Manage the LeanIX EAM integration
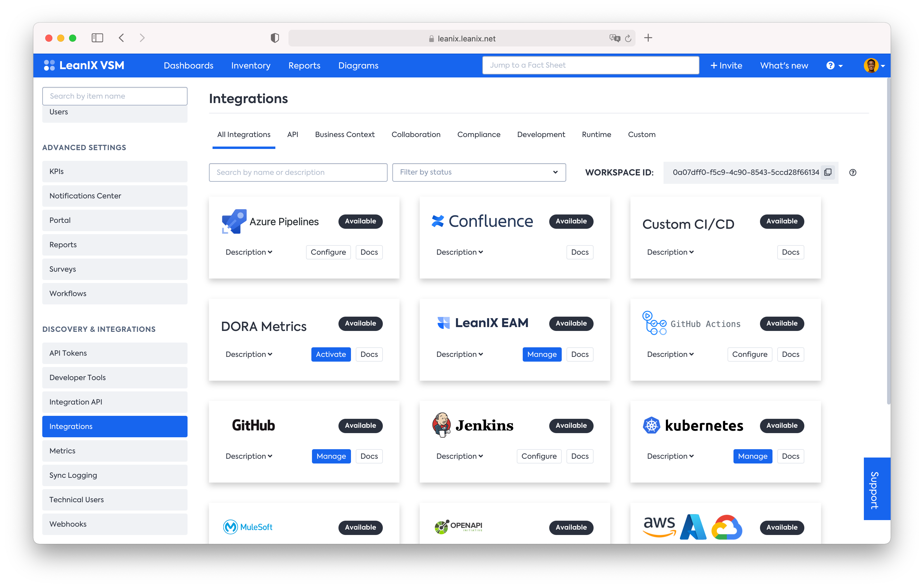Image resolution: width=924 pixels, height=588 pixels. pyautogui.click(x=542, y=354)
